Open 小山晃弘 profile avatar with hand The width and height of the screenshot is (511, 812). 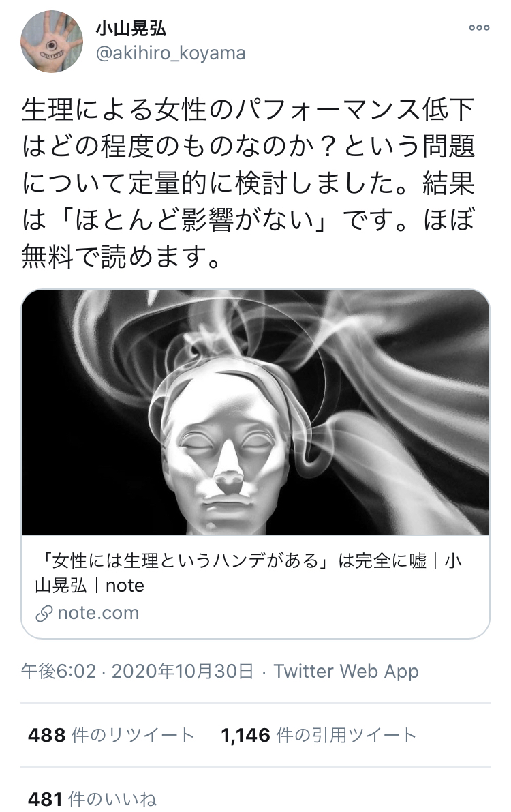coord(51,42)
